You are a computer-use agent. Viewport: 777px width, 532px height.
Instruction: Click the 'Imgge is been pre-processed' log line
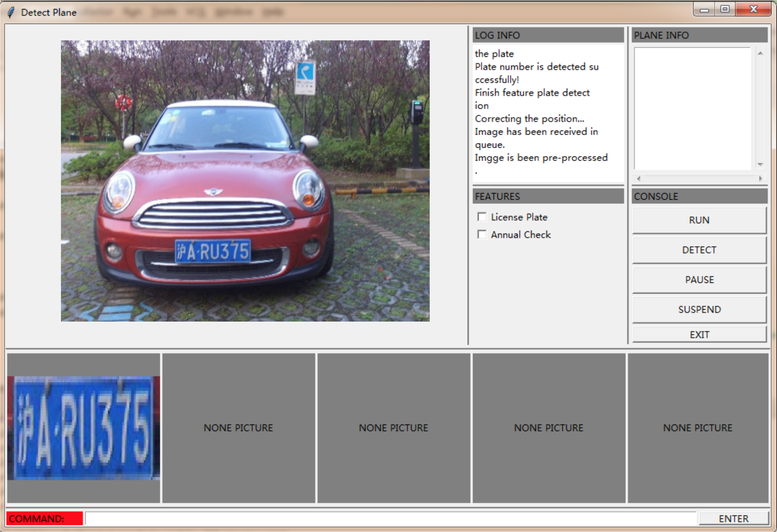pos(541,158)
